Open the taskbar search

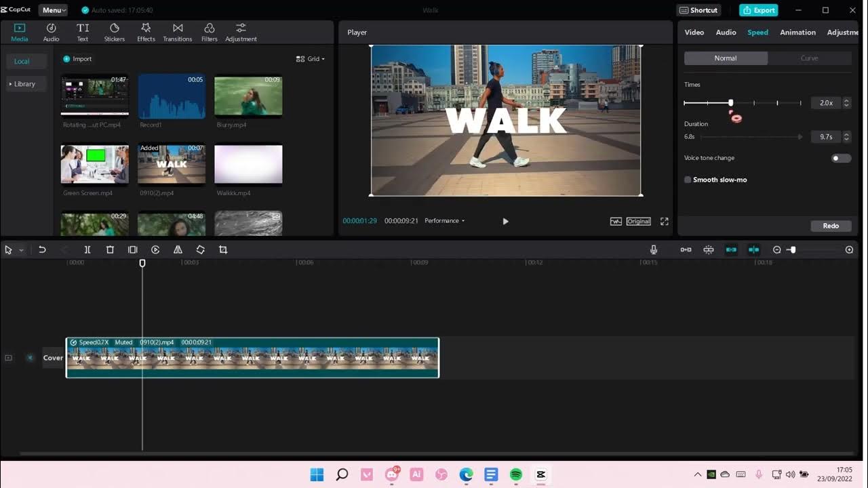pos(342,474)
